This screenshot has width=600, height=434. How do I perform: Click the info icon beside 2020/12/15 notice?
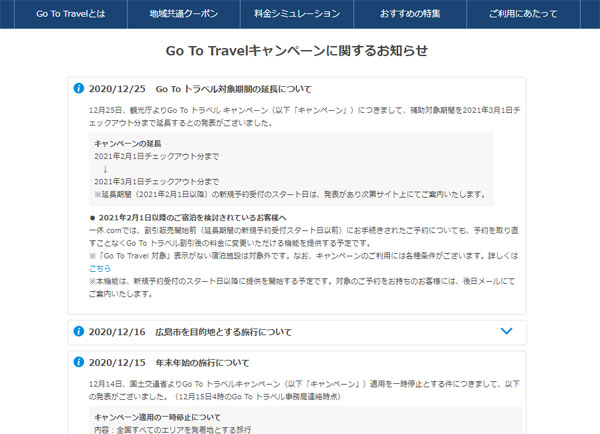tap(78, 362)
